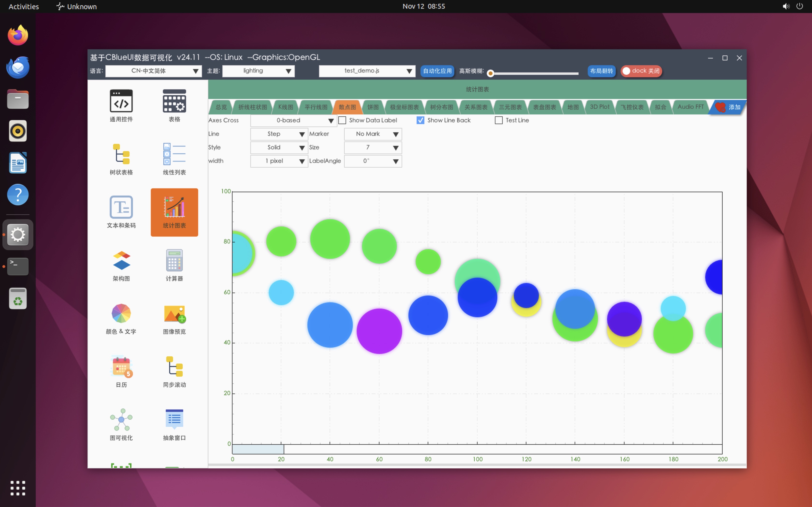
Task: Click the 布局翻转 layout flip button
Action: tap(601, 71)
